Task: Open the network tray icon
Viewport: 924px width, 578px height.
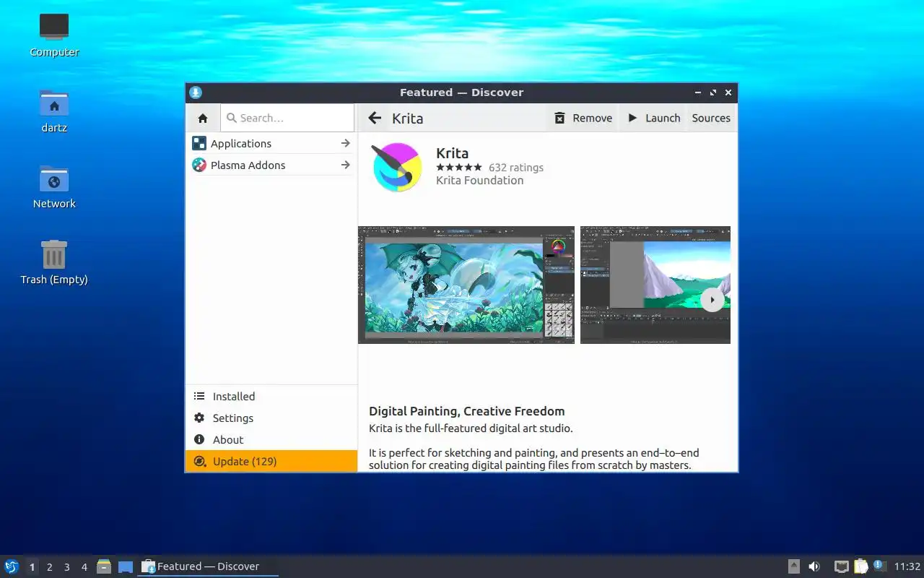Action: click(x=841, y=566)
